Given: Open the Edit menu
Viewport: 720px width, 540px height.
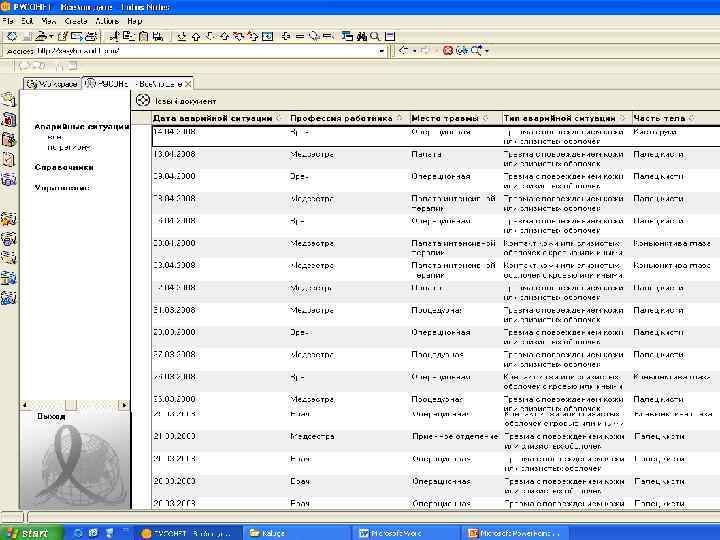Looking at the screenshot, I should (27, 21).
